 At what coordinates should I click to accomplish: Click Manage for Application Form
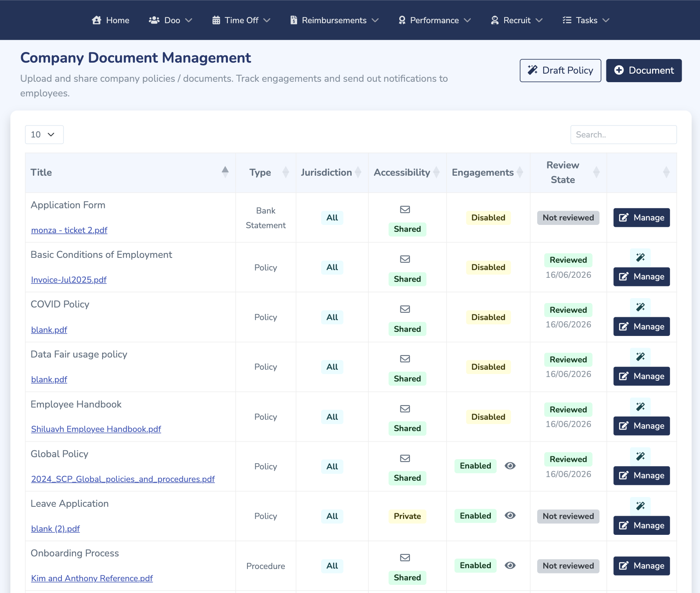pyautogui.click(x=642, y=218)
